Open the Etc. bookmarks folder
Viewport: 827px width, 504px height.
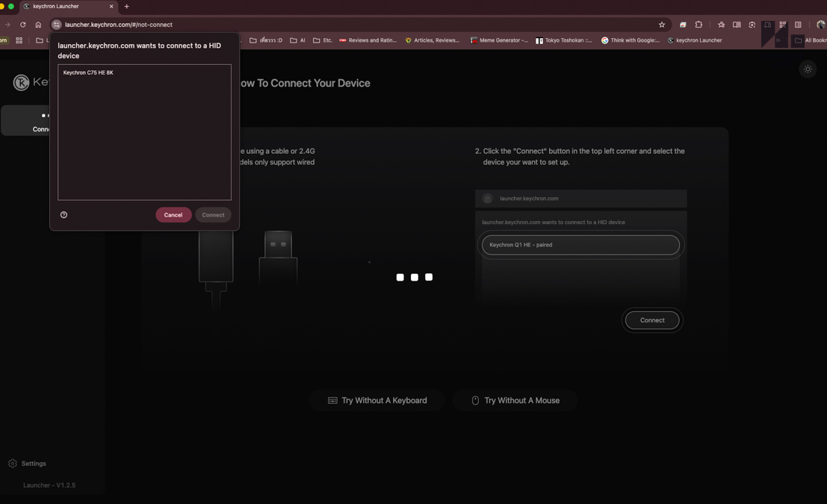(323, 40)
